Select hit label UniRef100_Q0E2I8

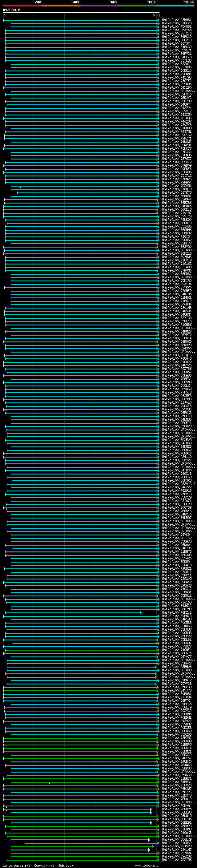(176, 40)
